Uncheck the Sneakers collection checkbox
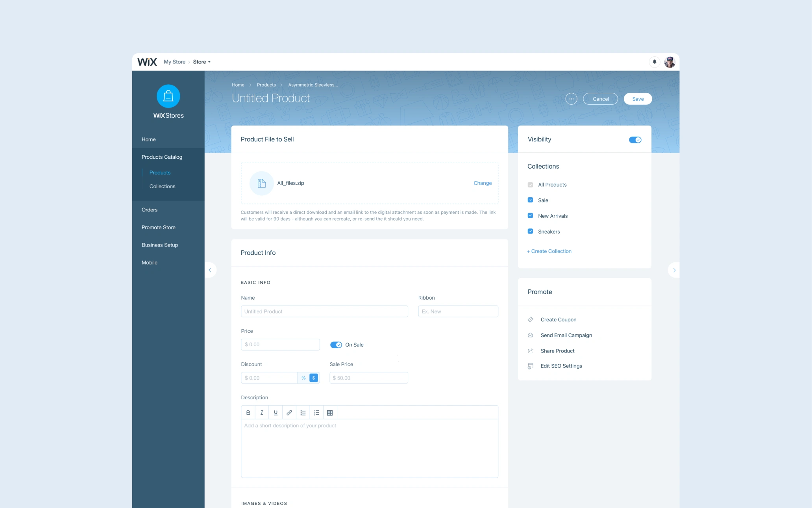812x508 pixels. click(530, 232)
